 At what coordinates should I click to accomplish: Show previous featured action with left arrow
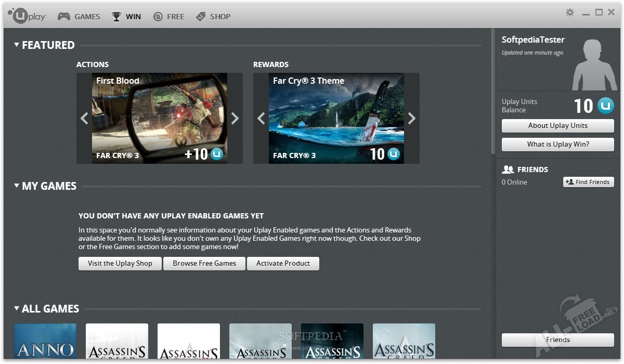point(84,119)
